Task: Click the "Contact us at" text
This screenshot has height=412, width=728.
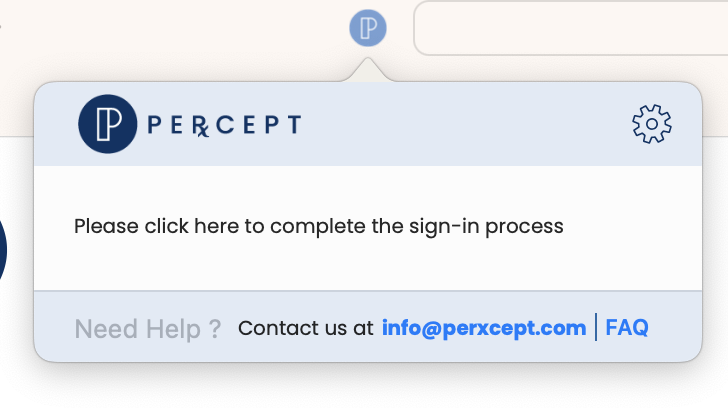Action: tap(306, 328)
